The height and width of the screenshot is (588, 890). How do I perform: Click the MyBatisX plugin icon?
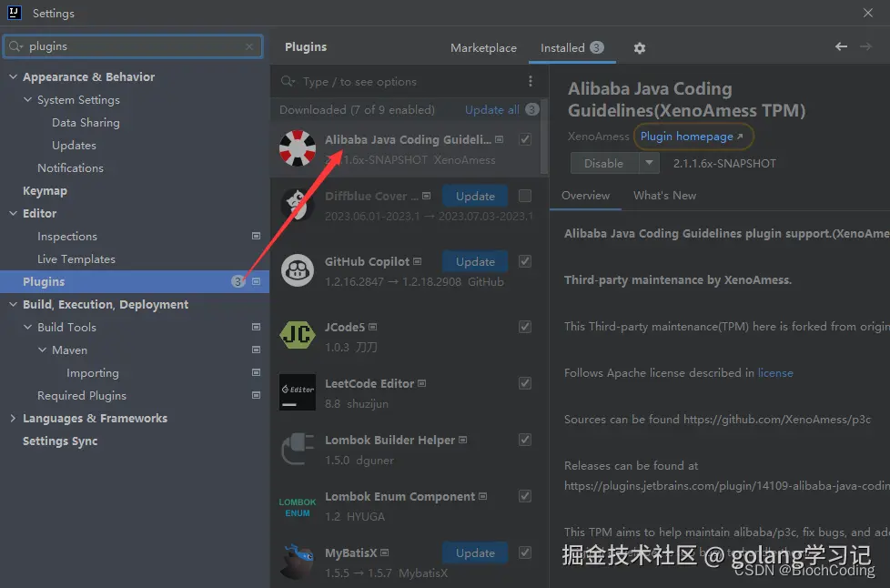click(x=298, y=562)
